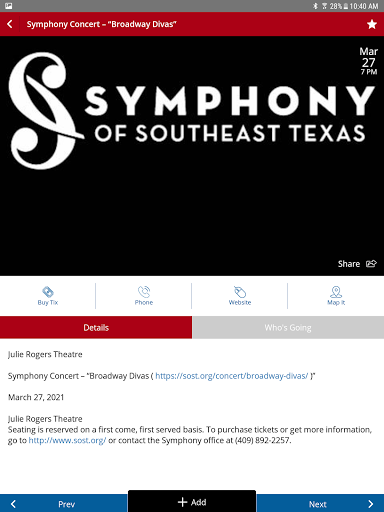This screenshot has width=384, height=512.
Task: Open the www.sost.org link
Action: click(x=67, y=440)
